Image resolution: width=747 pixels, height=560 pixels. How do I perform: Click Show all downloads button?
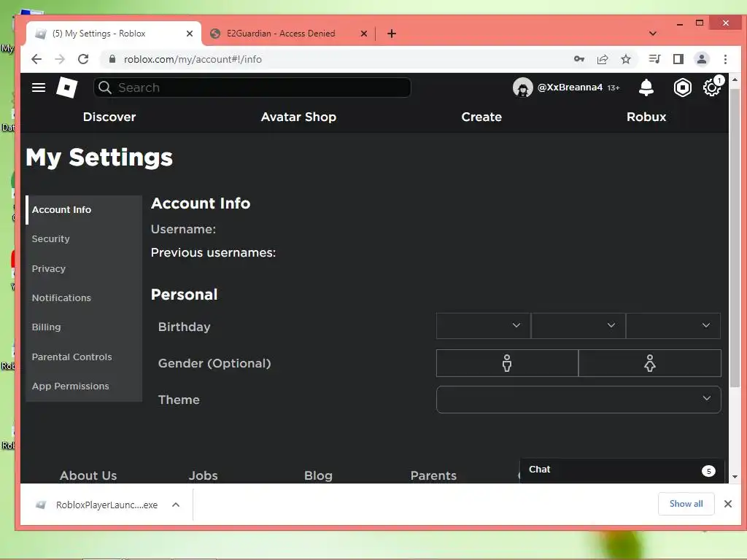click(686, 504)
